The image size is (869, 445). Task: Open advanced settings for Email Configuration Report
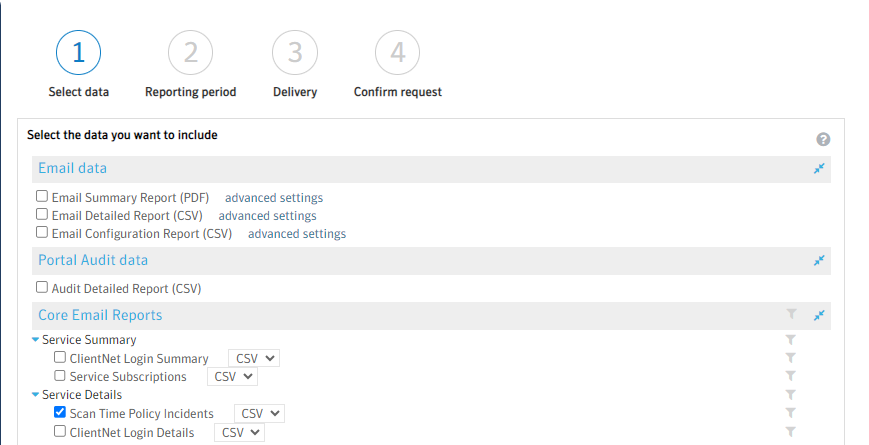[296, 234]
